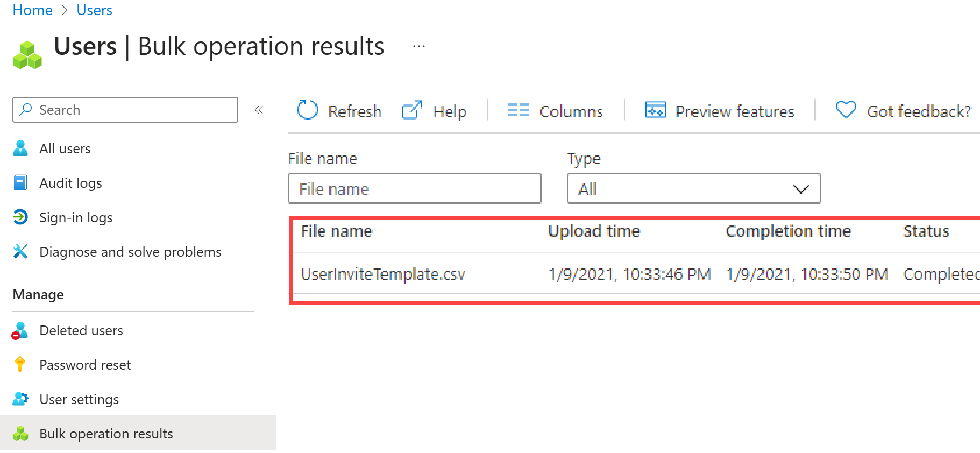Click the Users breadcrumb link

pos(95,10)
